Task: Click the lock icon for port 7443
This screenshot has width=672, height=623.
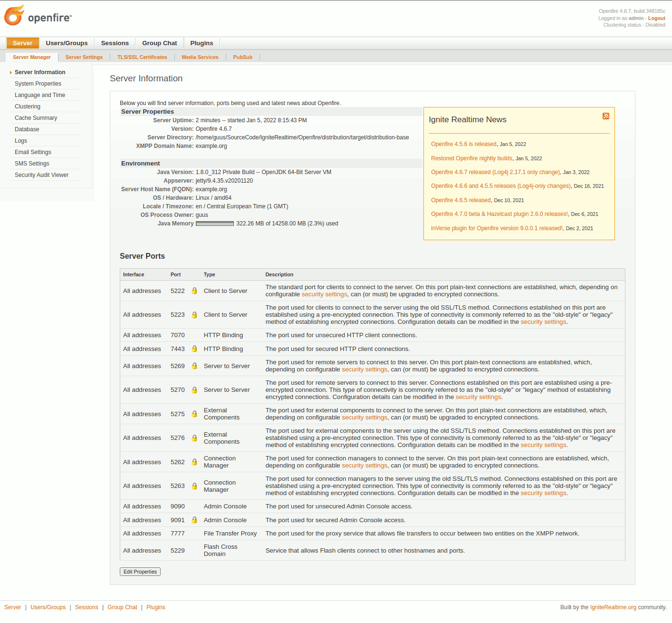Action: pos(194,349)
